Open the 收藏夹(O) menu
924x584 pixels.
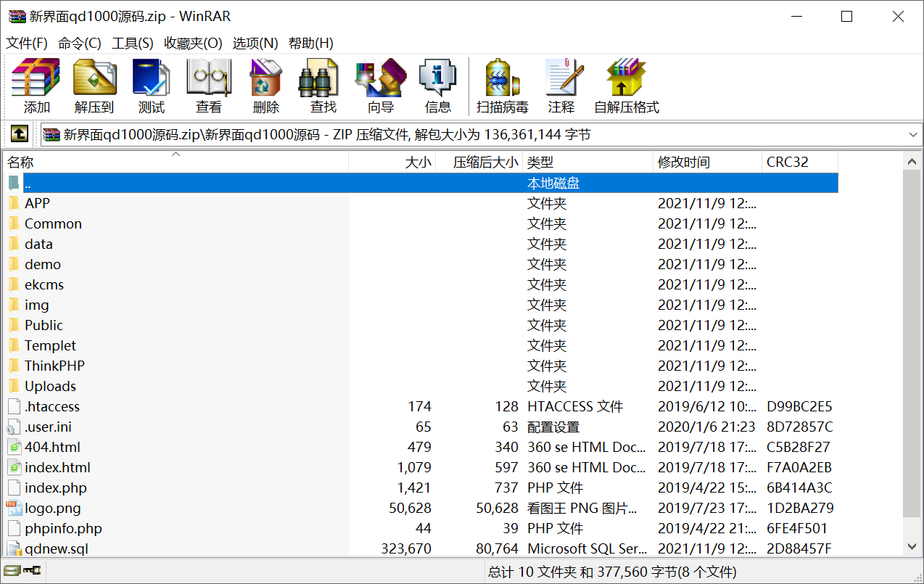click(x=193, y=44)
